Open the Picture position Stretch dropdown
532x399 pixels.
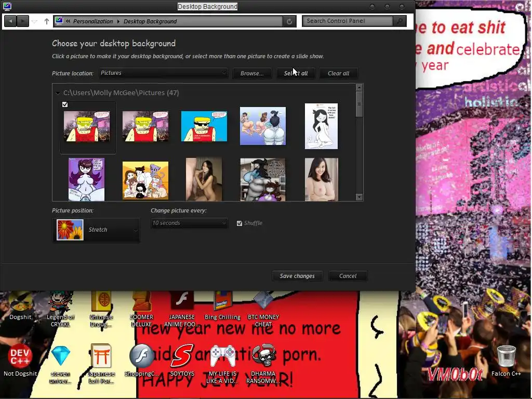click(x=96, y=230)
